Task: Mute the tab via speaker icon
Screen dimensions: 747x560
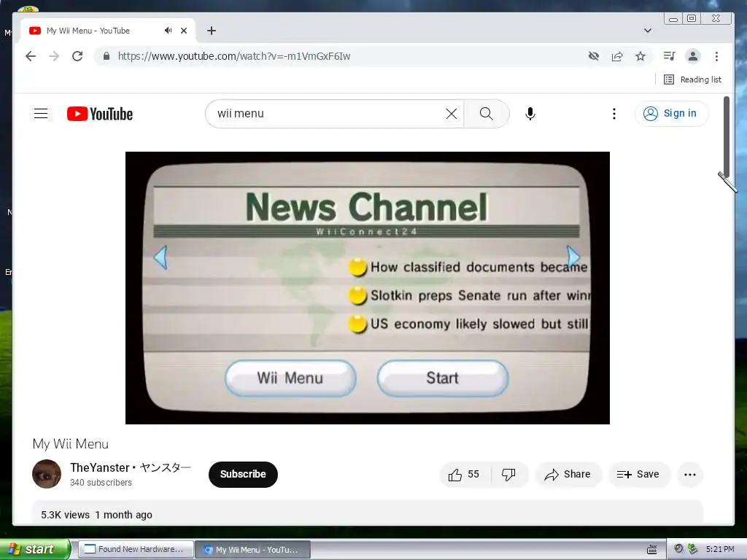Action: click(x=168, y=31)
